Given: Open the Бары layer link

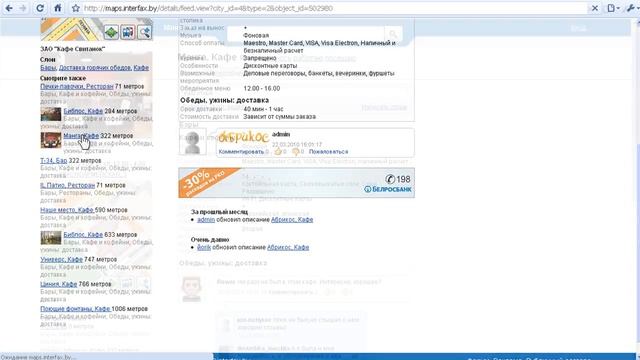Looking at the screenshot, I should tap(48, 68).
